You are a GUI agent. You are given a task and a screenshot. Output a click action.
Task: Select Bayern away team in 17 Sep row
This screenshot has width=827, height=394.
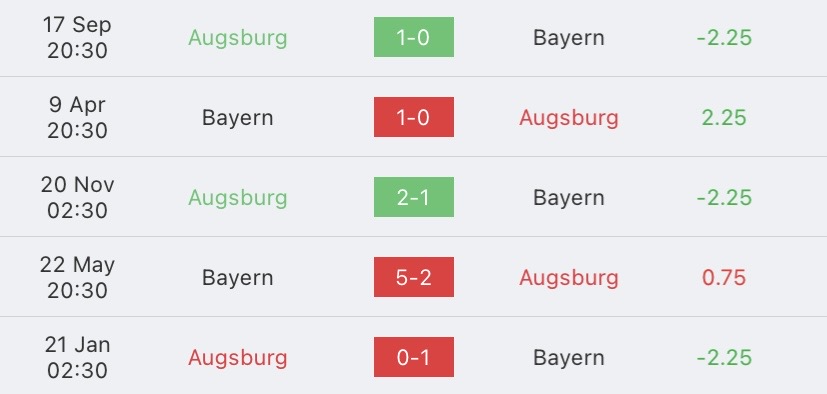pos(569,38)
